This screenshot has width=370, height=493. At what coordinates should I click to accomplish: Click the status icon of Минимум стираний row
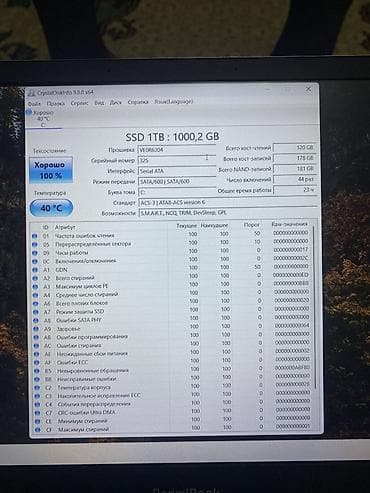38,421
